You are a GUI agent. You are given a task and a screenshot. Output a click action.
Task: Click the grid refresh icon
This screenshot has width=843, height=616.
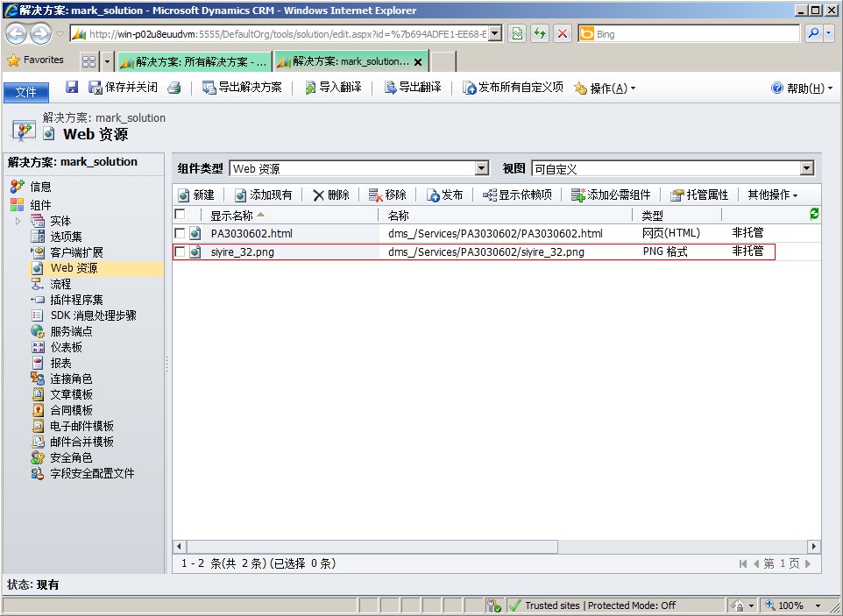tap(814, 214)
